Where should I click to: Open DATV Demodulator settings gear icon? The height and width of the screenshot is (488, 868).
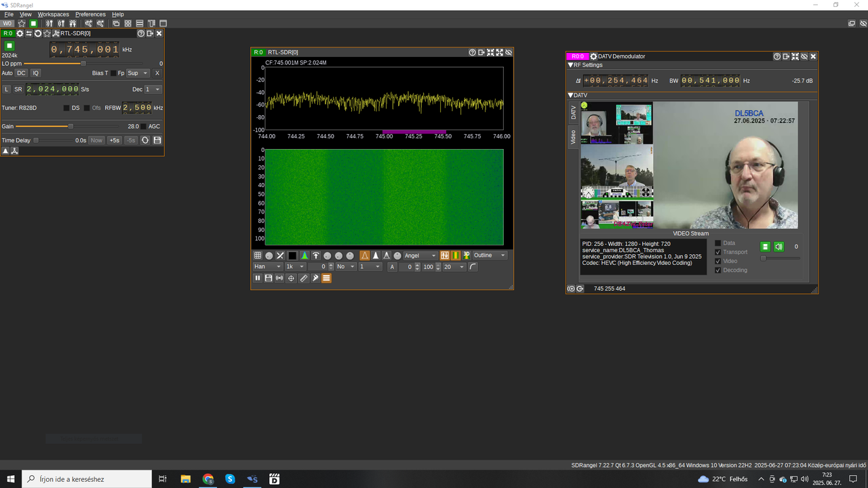(x=593, y=56)
